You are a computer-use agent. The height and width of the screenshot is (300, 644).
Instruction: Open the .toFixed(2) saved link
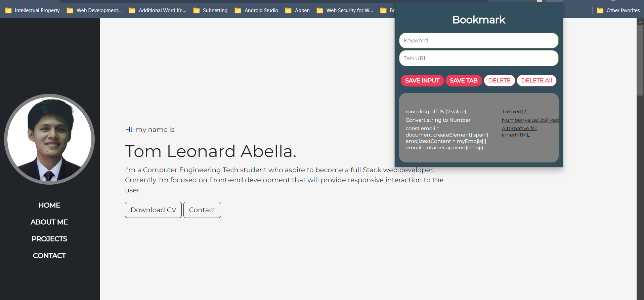(515, 112)
